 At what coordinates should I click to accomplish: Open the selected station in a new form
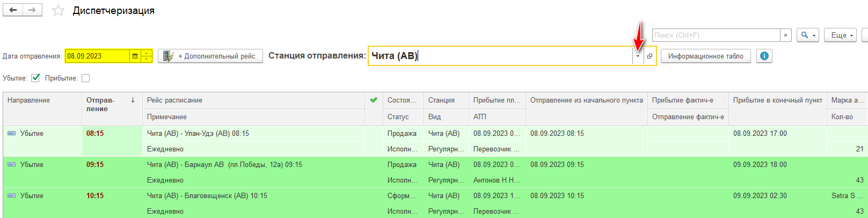650,56
